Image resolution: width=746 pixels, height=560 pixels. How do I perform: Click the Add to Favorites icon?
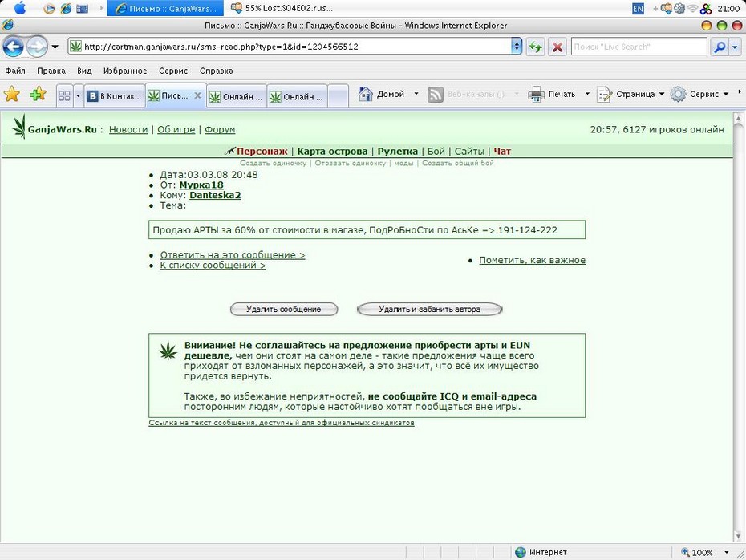tap(38, 94)
